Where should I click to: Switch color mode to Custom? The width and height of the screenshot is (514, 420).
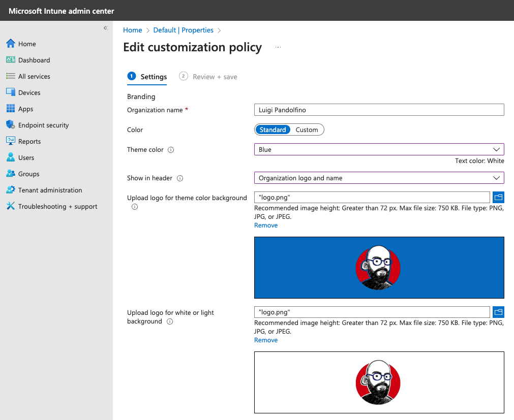[307, 130]
